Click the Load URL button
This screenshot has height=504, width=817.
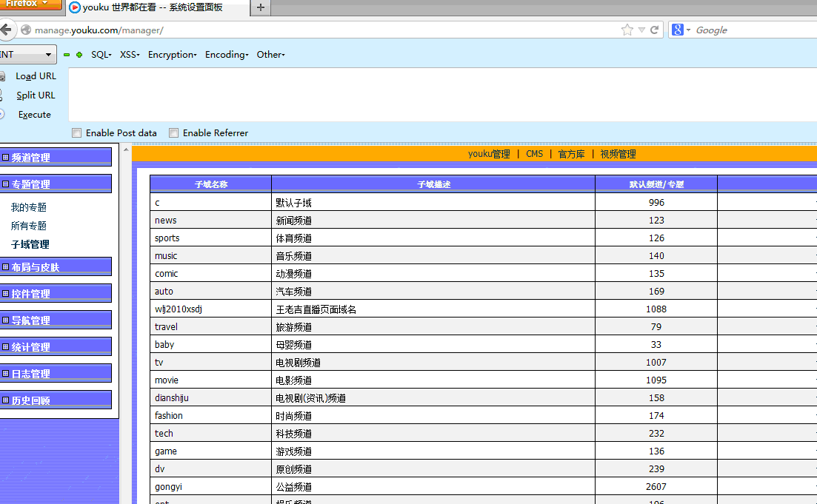pyautogui.click(x=36, y=76)
